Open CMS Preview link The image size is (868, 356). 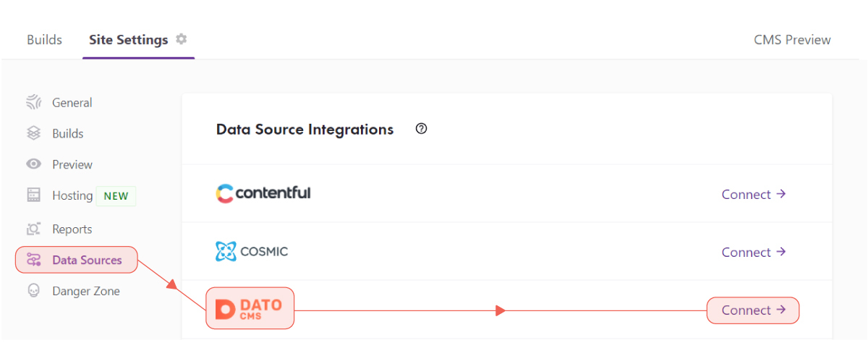pyautogui.click(x=793, y=40)
